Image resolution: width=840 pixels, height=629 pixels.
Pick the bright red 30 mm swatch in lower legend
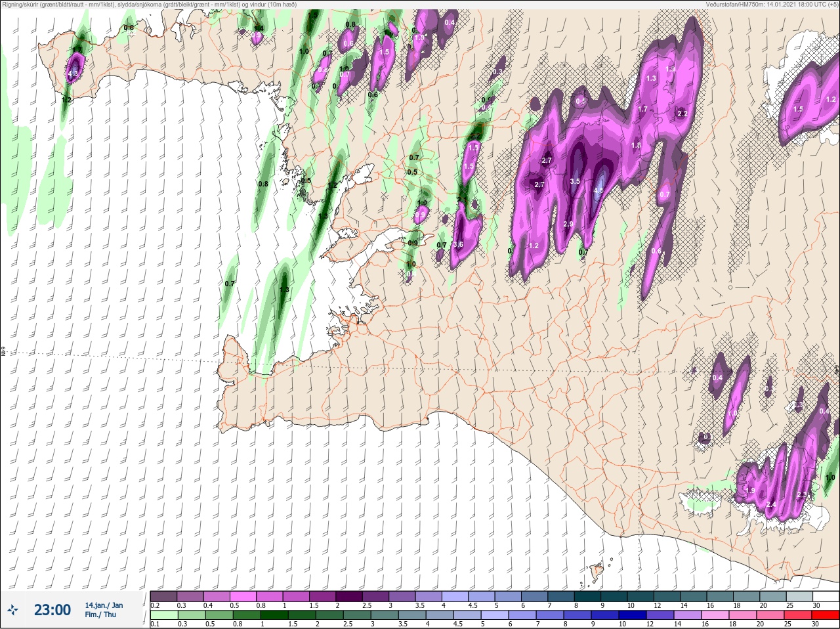826,615
